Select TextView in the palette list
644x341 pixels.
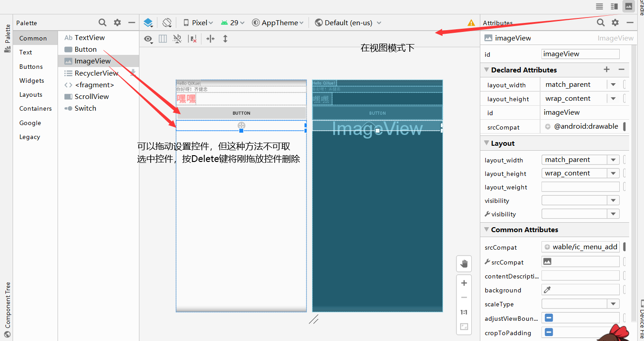click(98, 37)
